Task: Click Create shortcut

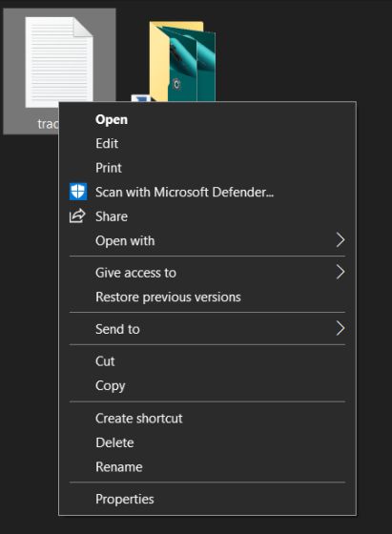Action: (207, 419)
